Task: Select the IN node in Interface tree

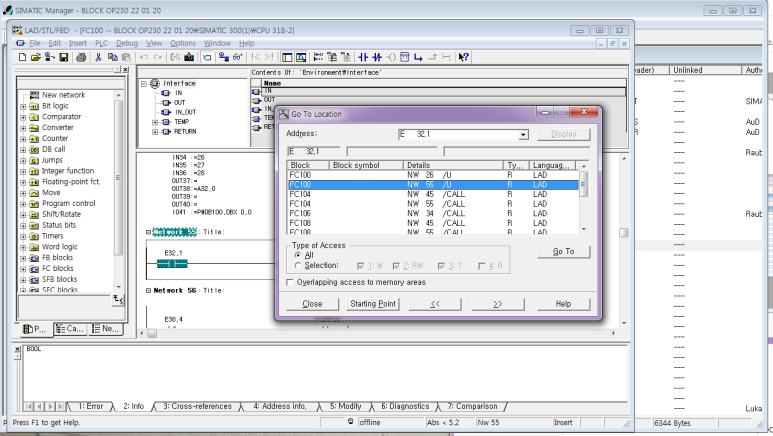Action: (x=178, y=93)
